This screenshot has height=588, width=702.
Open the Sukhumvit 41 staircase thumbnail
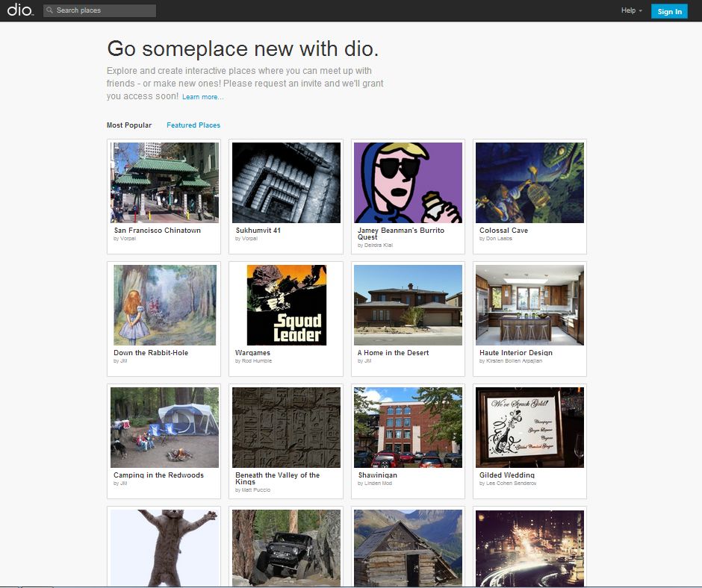(x=286, y=183)
